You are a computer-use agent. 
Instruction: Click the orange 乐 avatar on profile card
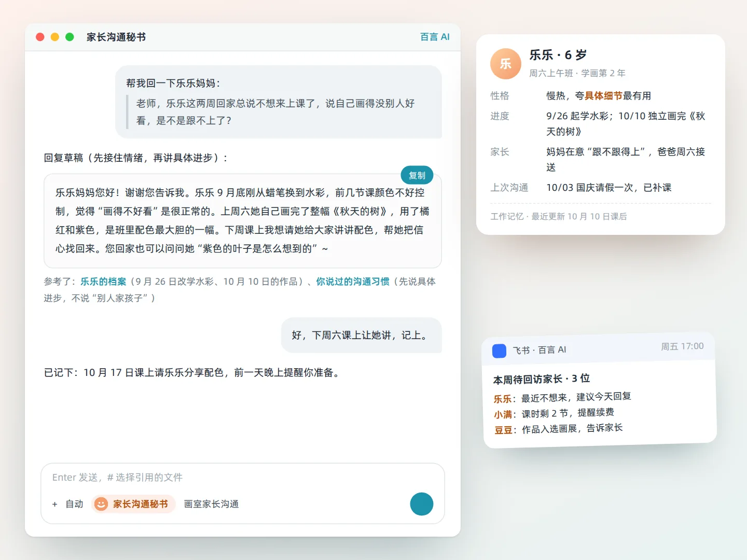506,64
